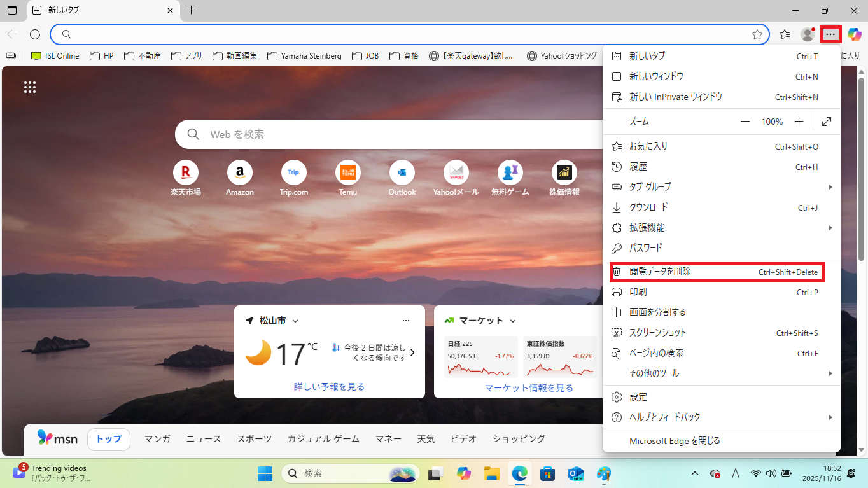Screen dimensions: 868x488
Task: Click the マーケット情報を見る link
Action: click(529, 388)
